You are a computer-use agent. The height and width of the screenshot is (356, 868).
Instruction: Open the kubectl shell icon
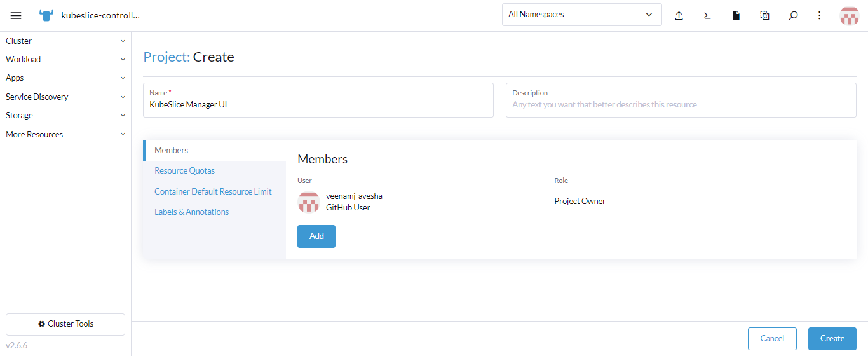[x=707, y=15]
